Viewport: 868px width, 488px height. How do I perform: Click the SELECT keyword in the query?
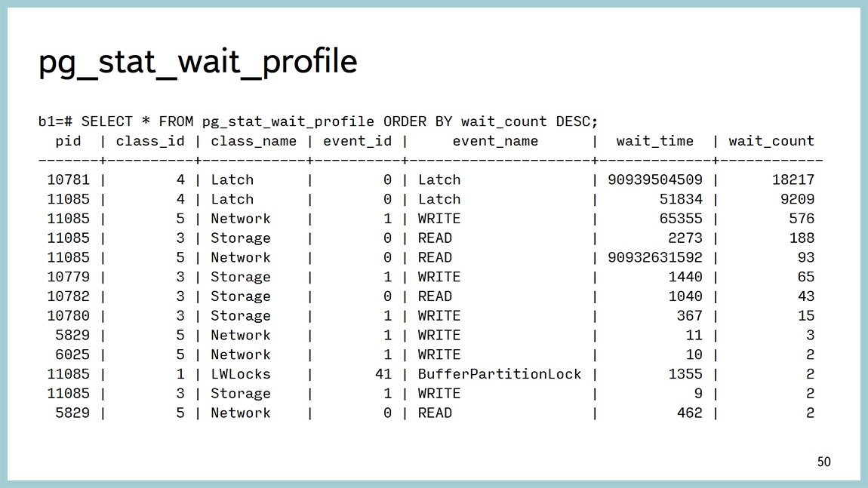pyautogui.click(x=106, y=121)
